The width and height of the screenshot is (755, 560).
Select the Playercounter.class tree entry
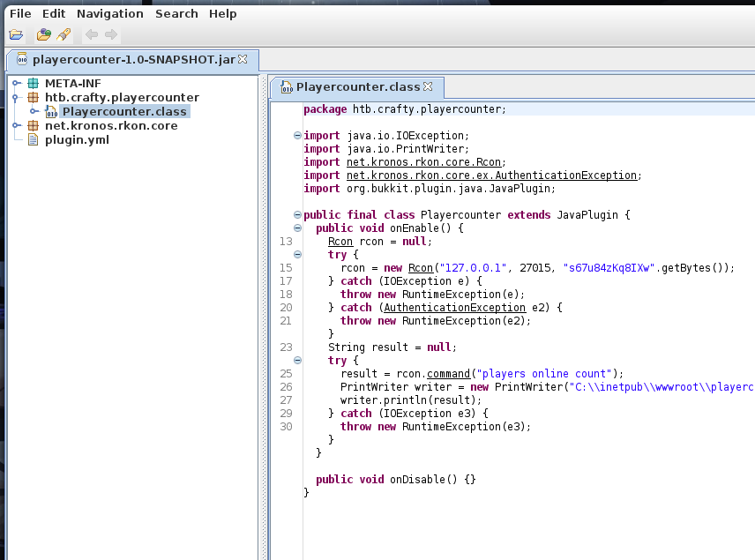pos(123,112)
